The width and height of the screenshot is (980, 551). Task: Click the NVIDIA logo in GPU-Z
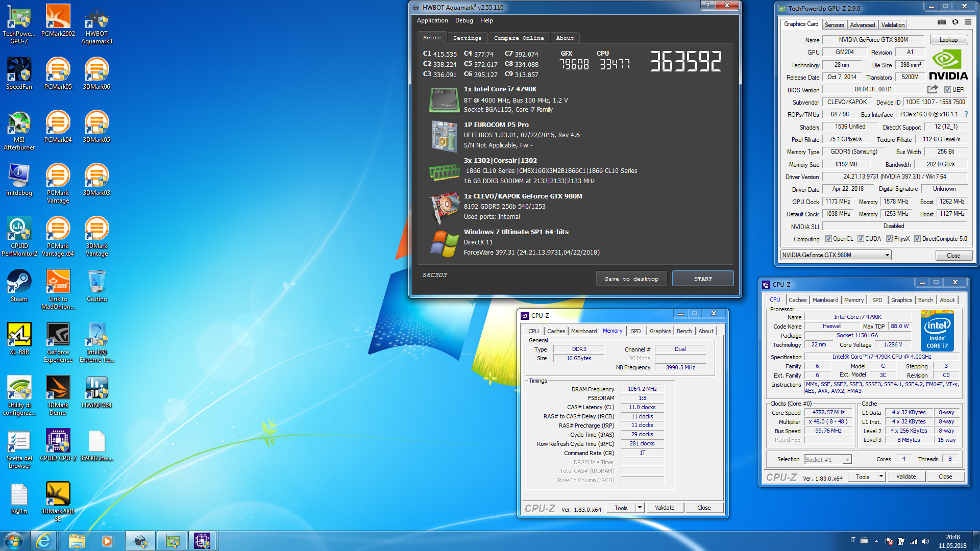tap(948, 65)
